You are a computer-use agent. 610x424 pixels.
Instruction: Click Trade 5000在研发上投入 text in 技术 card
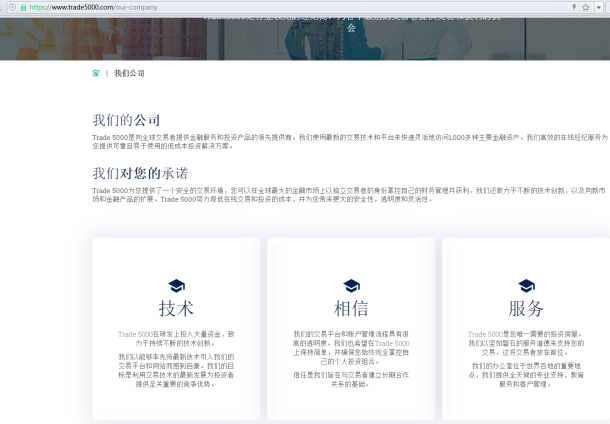[176, 338]
